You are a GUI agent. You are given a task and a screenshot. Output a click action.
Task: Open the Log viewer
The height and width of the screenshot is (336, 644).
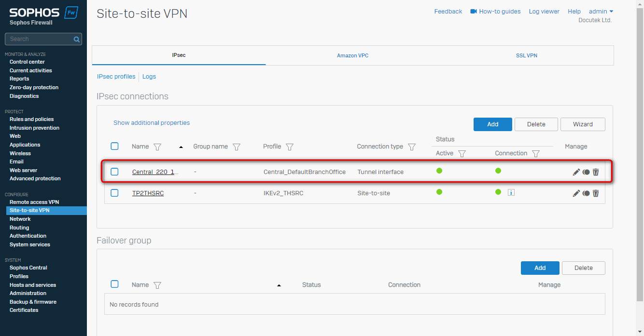(x=544, y=12)
